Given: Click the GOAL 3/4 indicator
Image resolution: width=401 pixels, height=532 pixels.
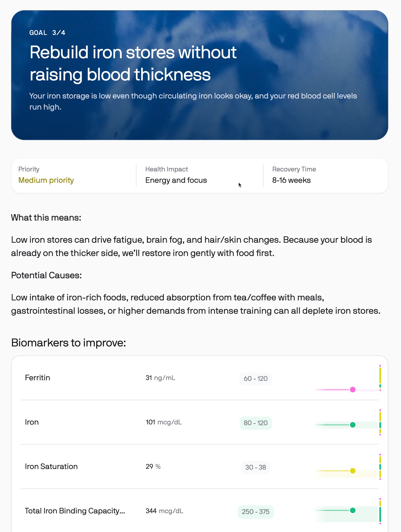Looking at the screenshot, I should 47,33.
